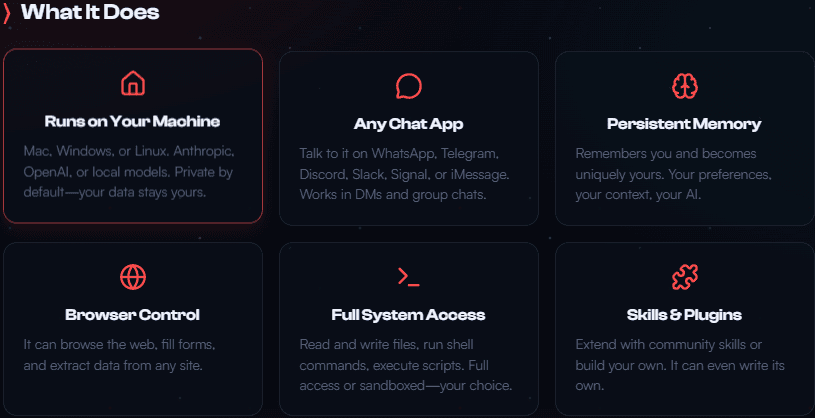Image resolution: width=815 pixels, height=418 pixels.
Task: Click the brain icon for Persistent Memory
Action: tap(684, 86)
